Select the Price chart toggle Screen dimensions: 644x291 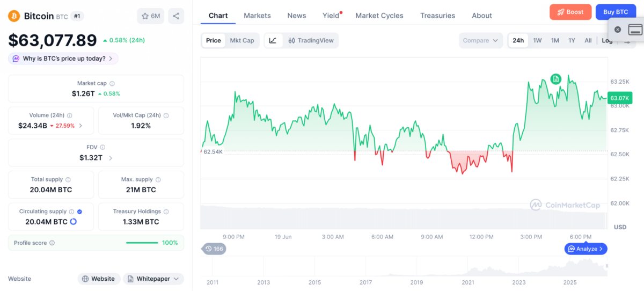click(214, 40)
